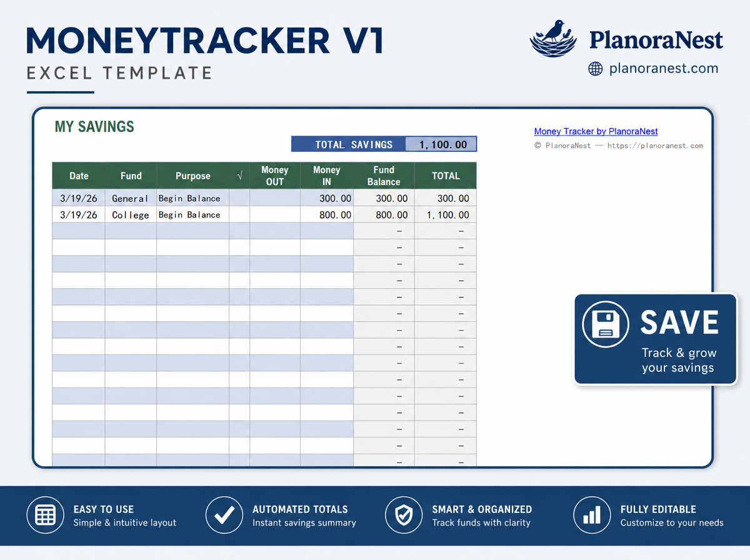The image size is (750, 560).
Task: Click the 1,100.00 TOTAL cell in College row
Action: point(446,214)
